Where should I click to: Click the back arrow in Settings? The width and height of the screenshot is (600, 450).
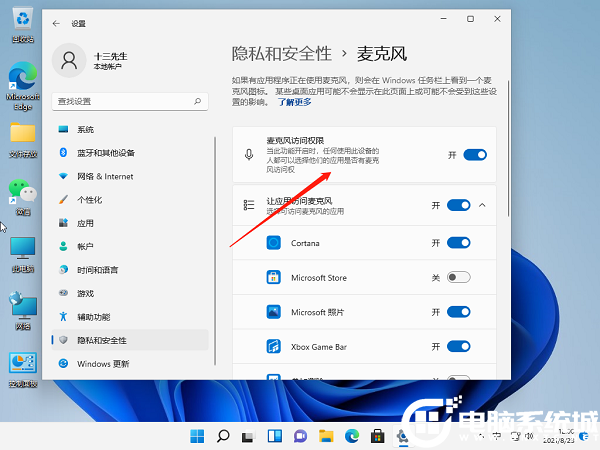point(54,21)
